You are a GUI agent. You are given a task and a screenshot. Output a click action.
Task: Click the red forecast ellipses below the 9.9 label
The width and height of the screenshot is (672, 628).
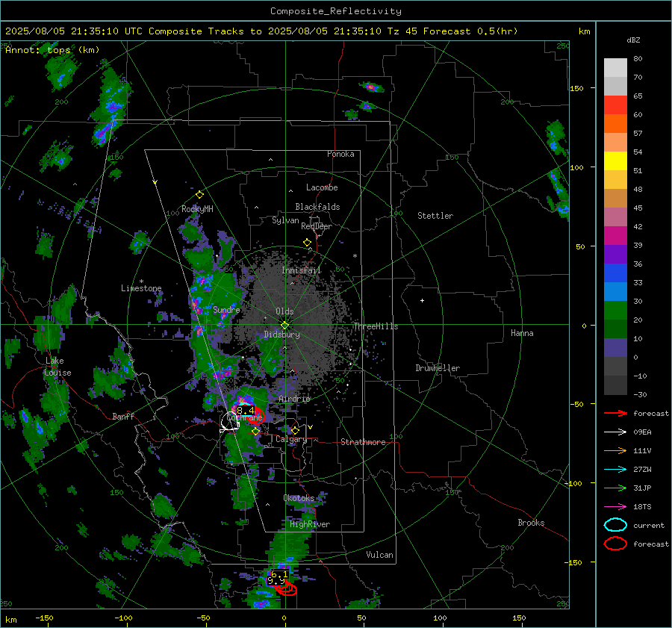coord(286,588)
